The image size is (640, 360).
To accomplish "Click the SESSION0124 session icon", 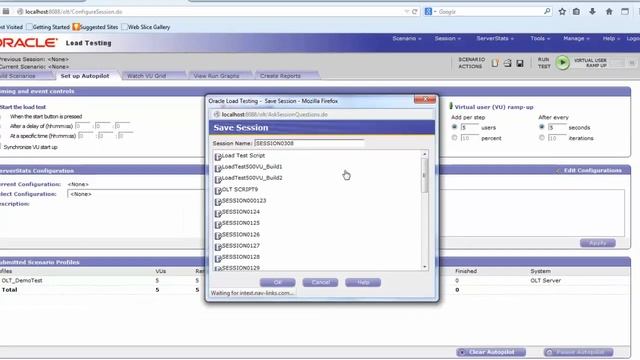I will (x=218, y=213).
